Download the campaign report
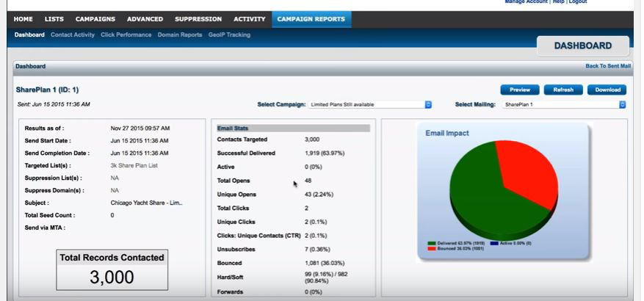Screen dimensions: 644x301 point(607,90)
